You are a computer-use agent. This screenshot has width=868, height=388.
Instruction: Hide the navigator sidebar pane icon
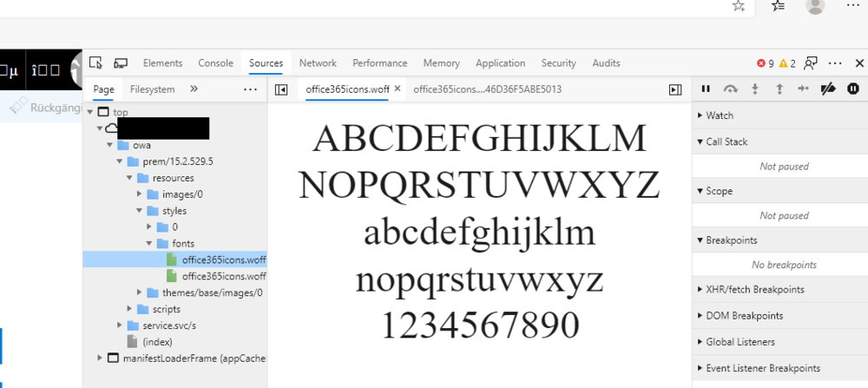[x=281, y=89]
